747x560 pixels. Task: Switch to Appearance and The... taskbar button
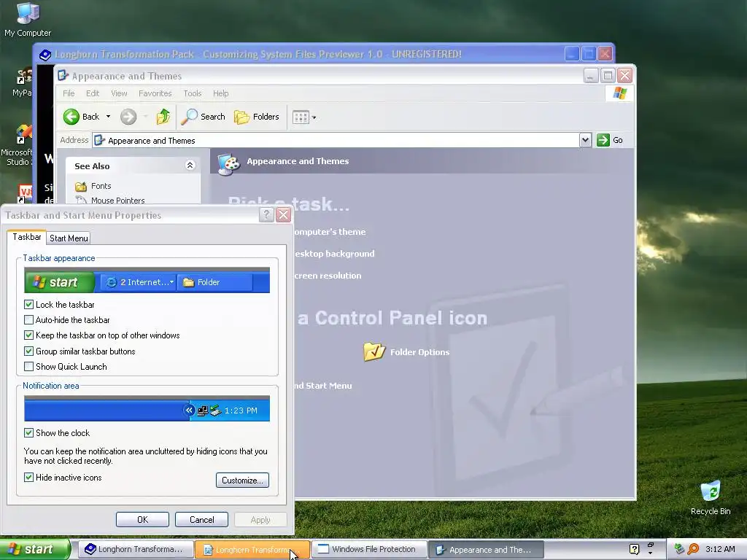(487, 550)
